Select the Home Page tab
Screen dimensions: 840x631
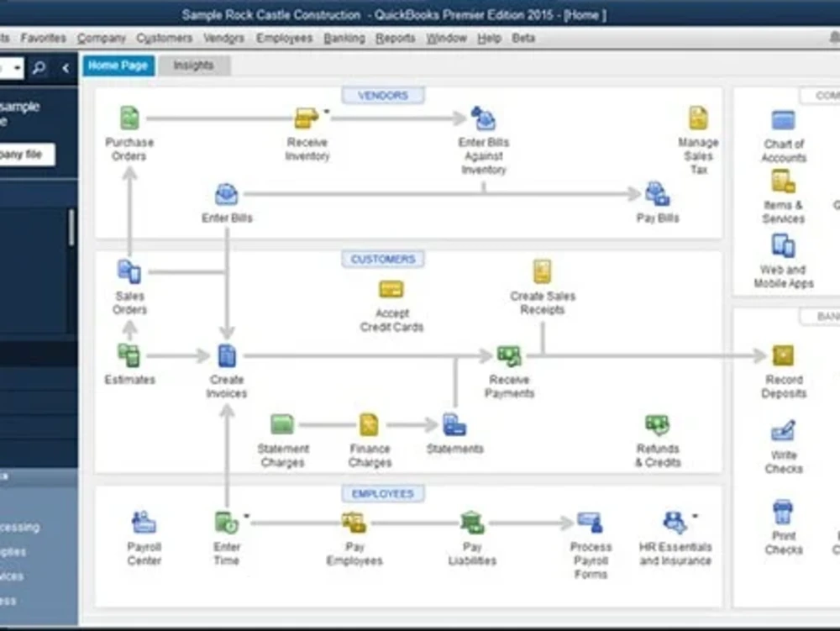point(118,66)
